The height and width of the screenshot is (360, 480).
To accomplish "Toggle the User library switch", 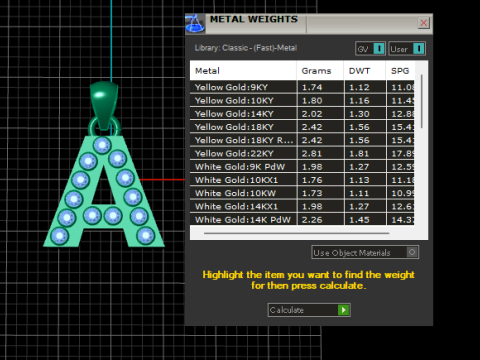I will [x=407, y=49].
